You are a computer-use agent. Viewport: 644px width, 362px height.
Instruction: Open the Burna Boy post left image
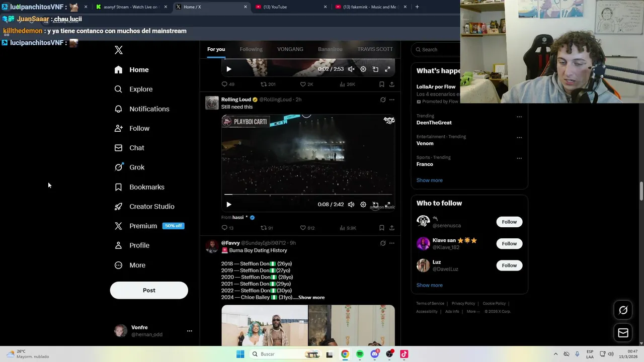(265, 325)
